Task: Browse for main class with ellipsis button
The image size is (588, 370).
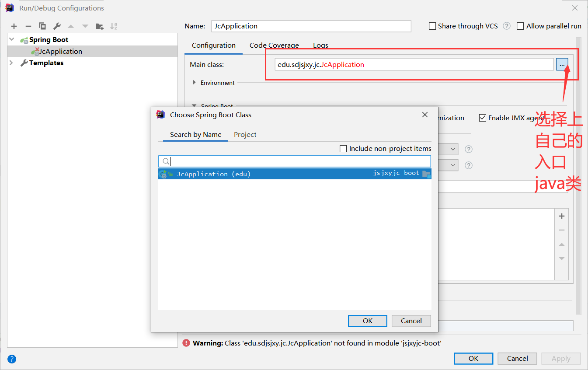Action: coord(562,65)
